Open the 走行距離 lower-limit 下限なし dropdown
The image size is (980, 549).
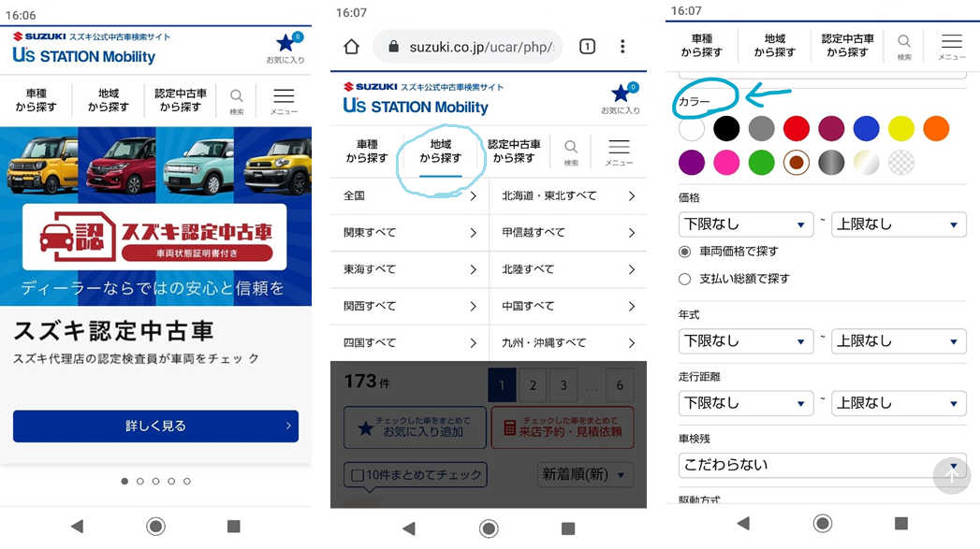[x=746, y=403]
